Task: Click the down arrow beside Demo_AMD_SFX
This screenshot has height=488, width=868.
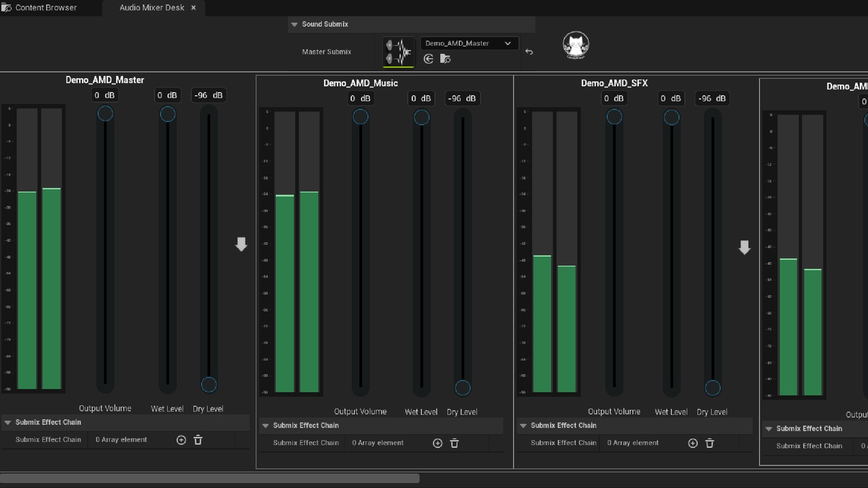Action: (744, 247)
